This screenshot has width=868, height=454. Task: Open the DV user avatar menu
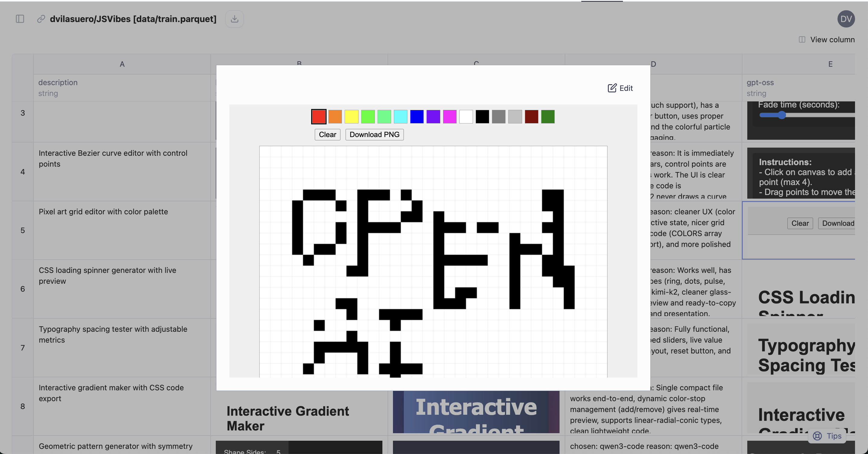pos(846,19)
